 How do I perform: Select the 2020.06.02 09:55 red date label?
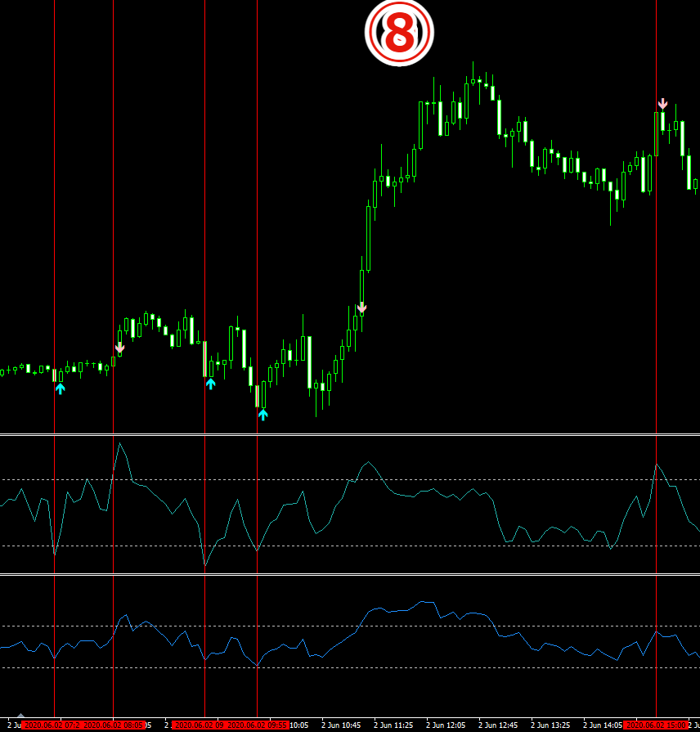(257, 725)
